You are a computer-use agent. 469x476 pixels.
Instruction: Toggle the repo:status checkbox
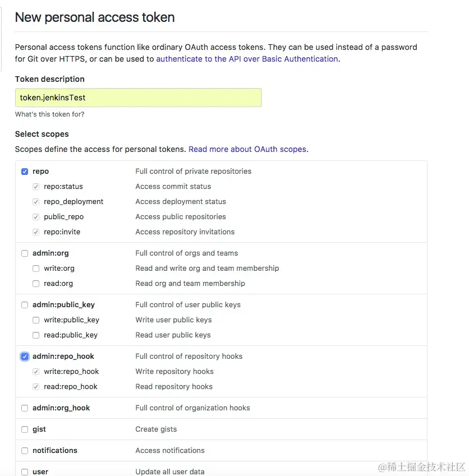point(36,186)
